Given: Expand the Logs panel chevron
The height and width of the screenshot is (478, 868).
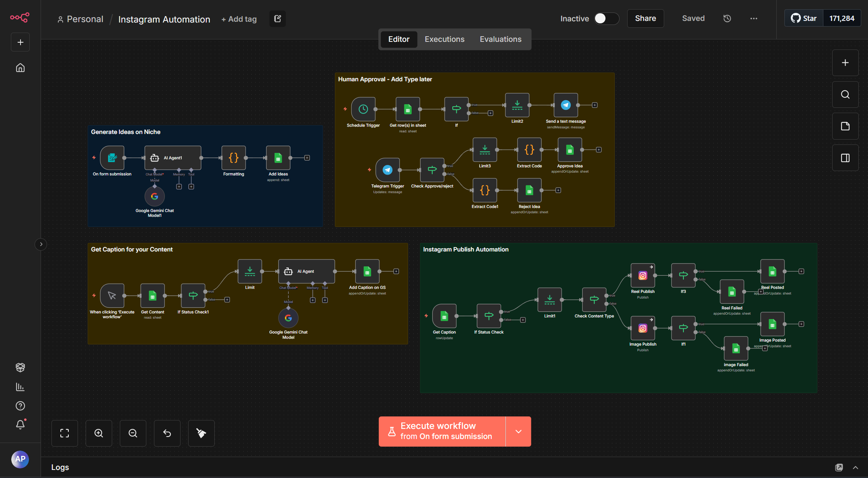Looking at the screenshot, I should [x=856, y=468].
